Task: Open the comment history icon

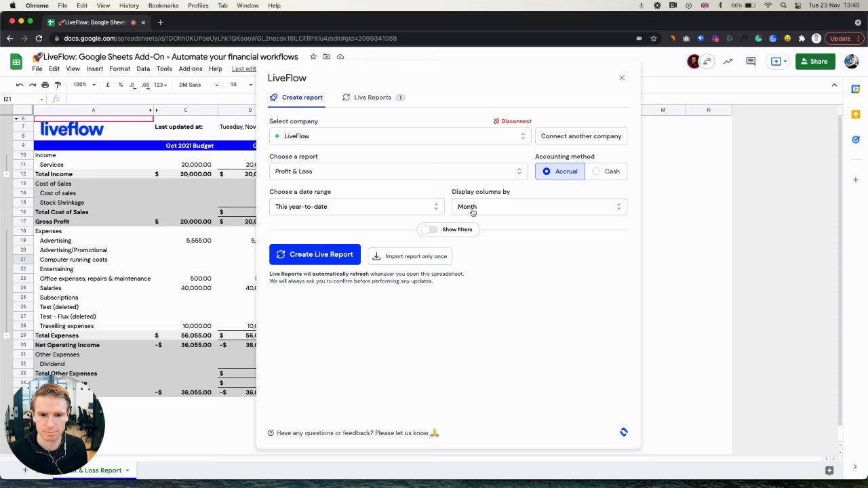Action: click(x=751, y=62)
